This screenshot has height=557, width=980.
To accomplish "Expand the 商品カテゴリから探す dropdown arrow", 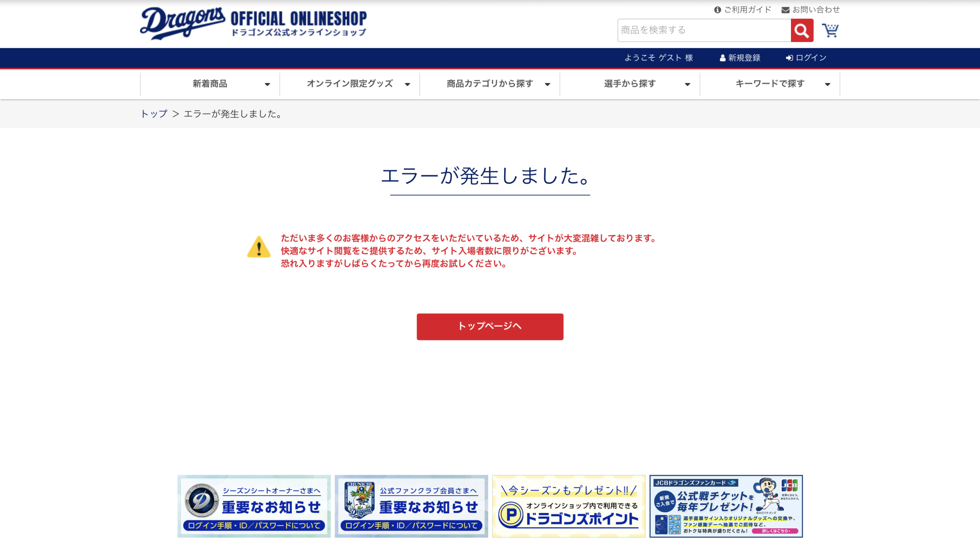I will [x=547, y=85].
